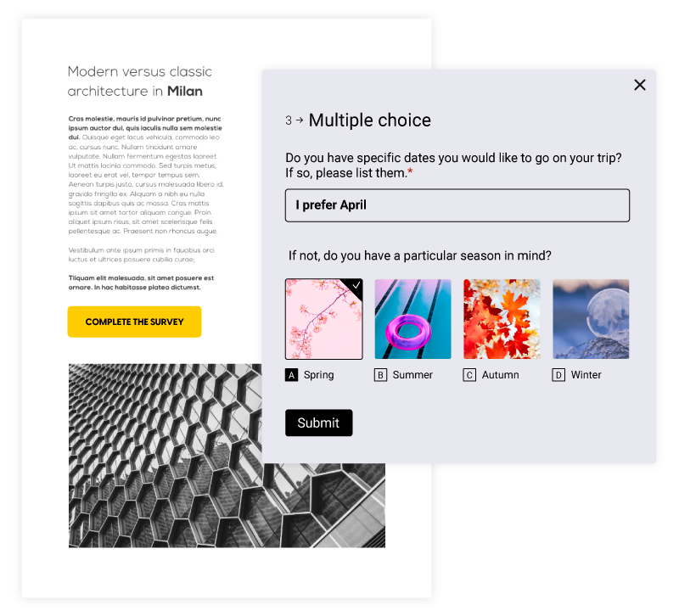Click the Spring option label

[x=319, y=375]
